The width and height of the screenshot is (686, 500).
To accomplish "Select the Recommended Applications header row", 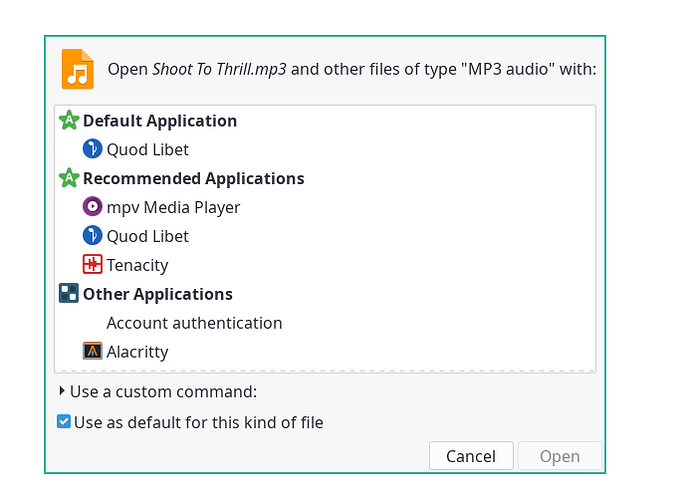I will click(325, 178).
